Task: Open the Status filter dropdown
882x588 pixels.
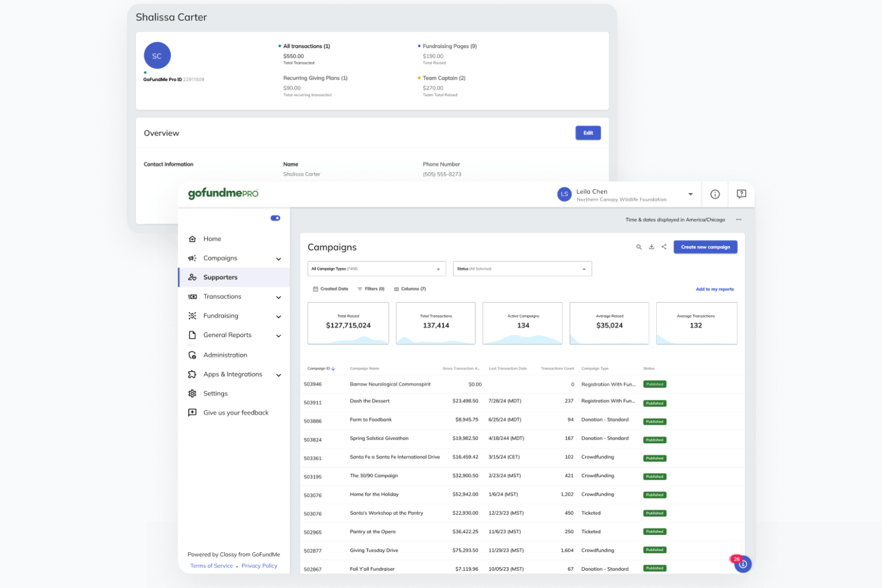Action: [522, 268]
